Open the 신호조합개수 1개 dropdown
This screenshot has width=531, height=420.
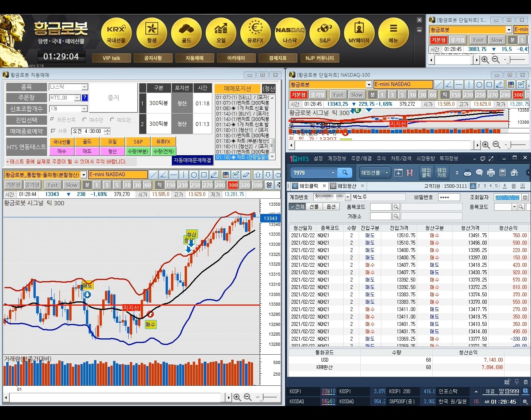pos(84,109)
